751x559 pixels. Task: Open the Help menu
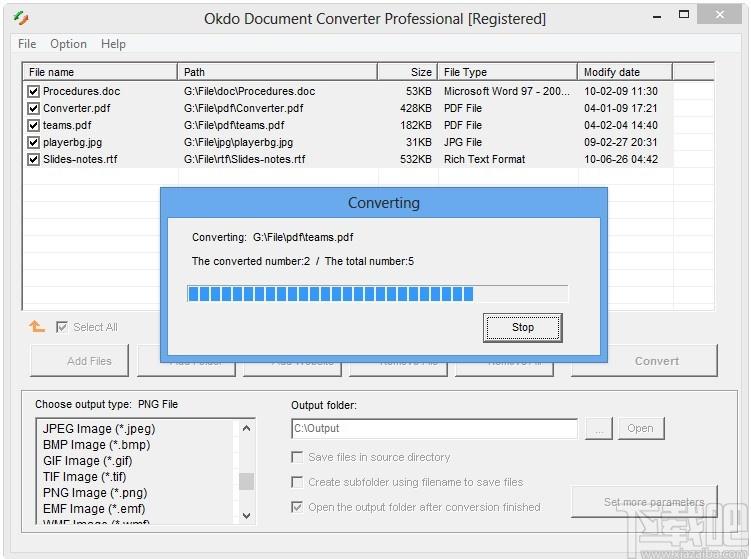113,44
